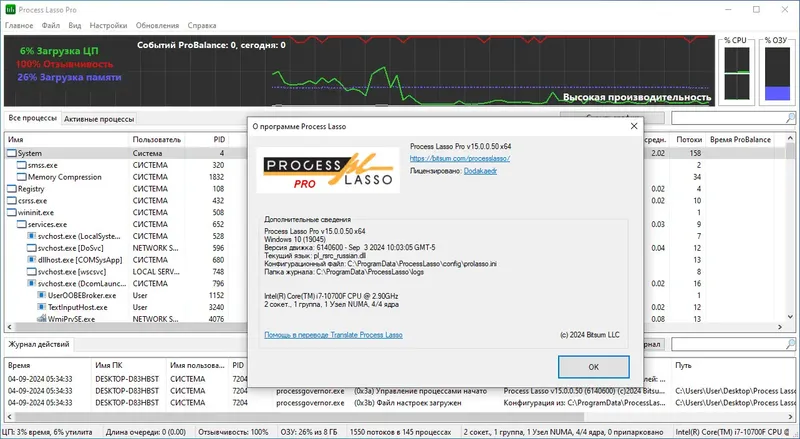
Task: Sort by Пользователь column header
Action: click(x=157, y=139)
